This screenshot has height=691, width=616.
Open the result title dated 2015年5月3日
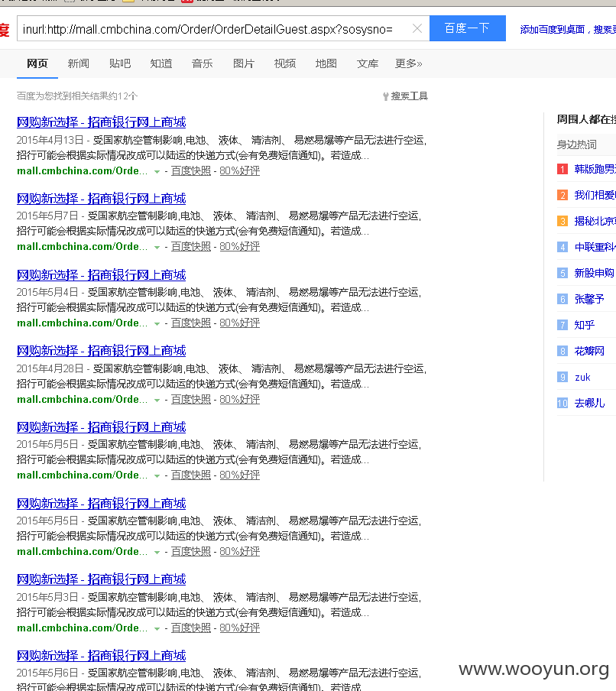click(x=102, y=579)
